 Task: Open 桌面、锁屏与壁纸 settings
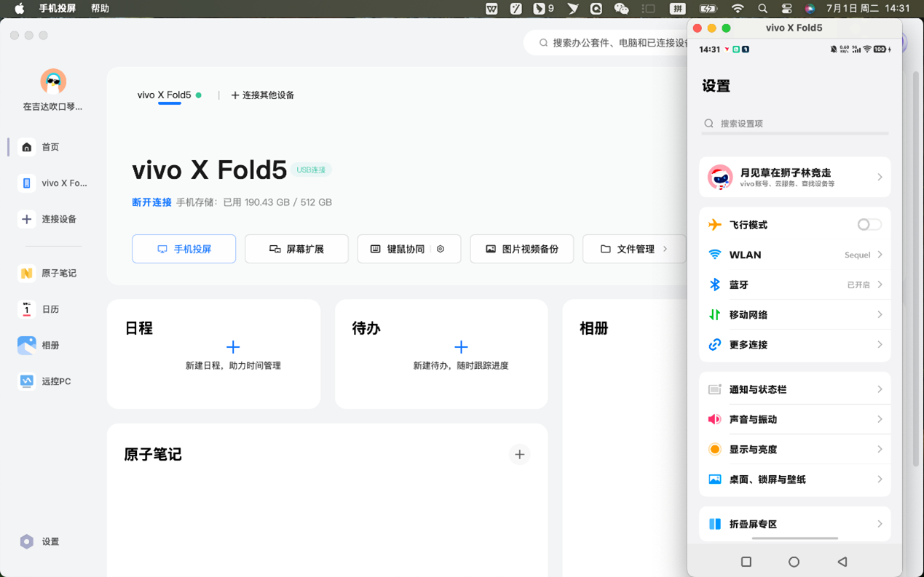pos(795,479)
